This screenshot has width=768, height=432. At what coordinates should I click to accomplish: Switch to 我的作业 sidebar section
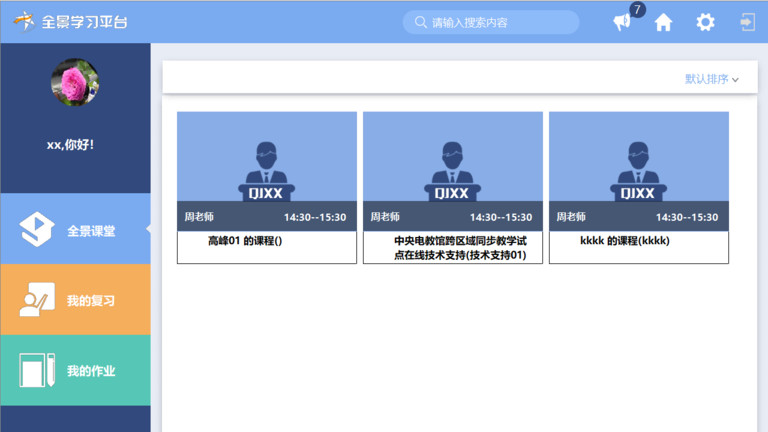tap(91, 371)
